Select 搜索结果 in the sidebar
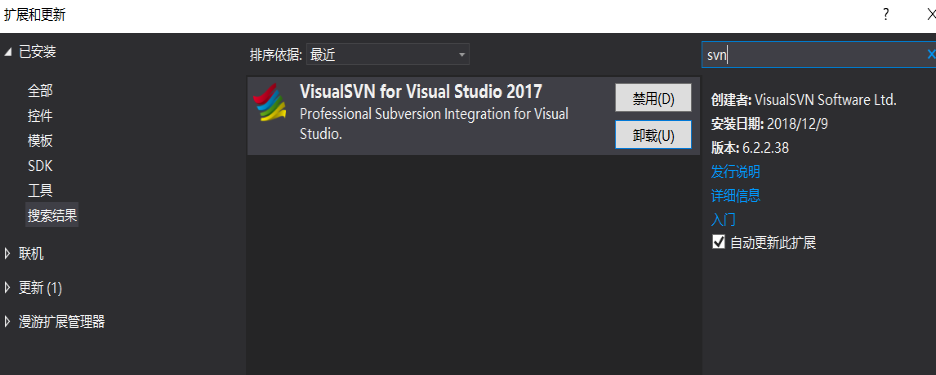This screenshot has width=936, height=375. [x=52, y=215]
